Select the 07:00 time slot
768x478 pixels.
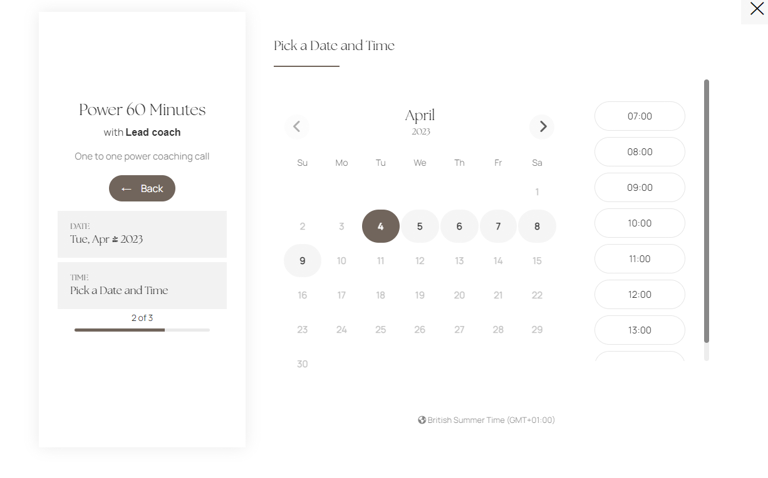point(639,116)
